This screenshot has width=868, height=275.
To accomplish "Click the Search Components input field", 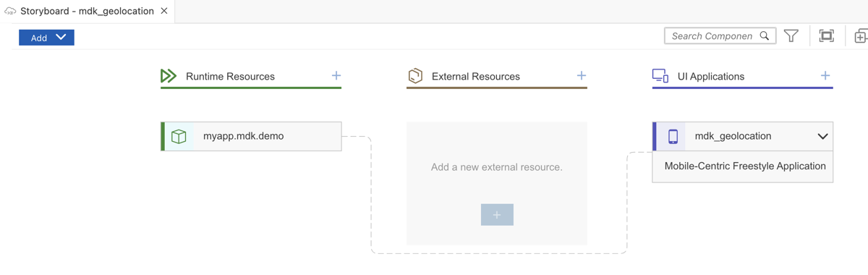I will click(x=720, y=35).
